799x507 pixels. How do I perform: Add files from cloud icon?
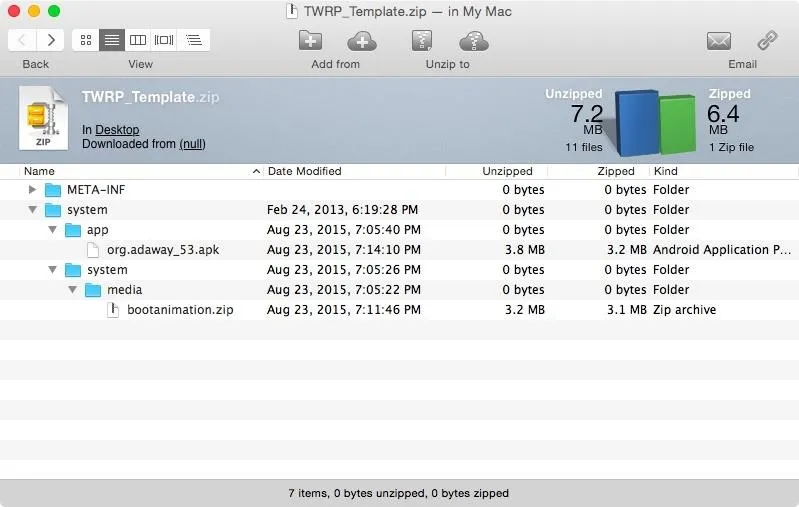tap(362, 41)
